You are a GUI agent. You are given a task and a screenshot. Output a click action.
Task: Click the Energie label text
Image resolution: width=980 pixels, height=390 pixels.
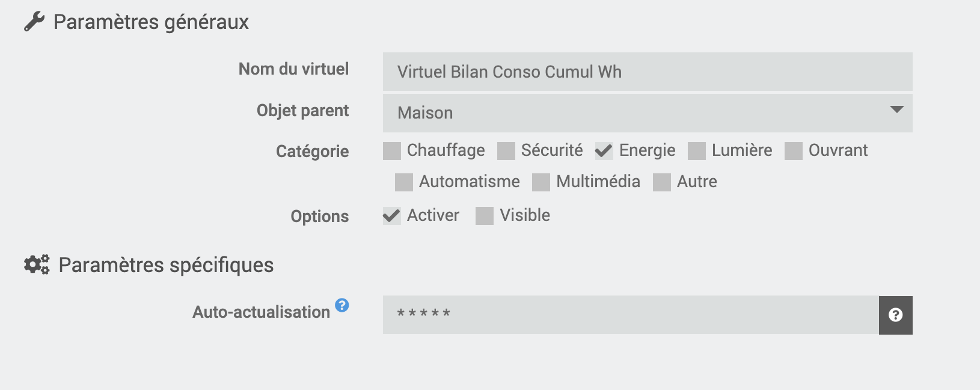click(x=647, y=150)
